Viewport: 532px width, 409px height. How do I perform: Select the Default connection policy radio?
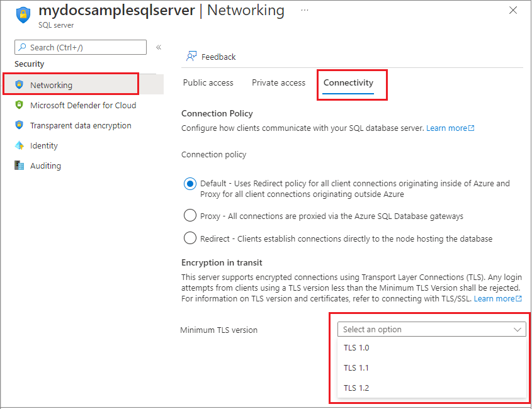point(190,184)
